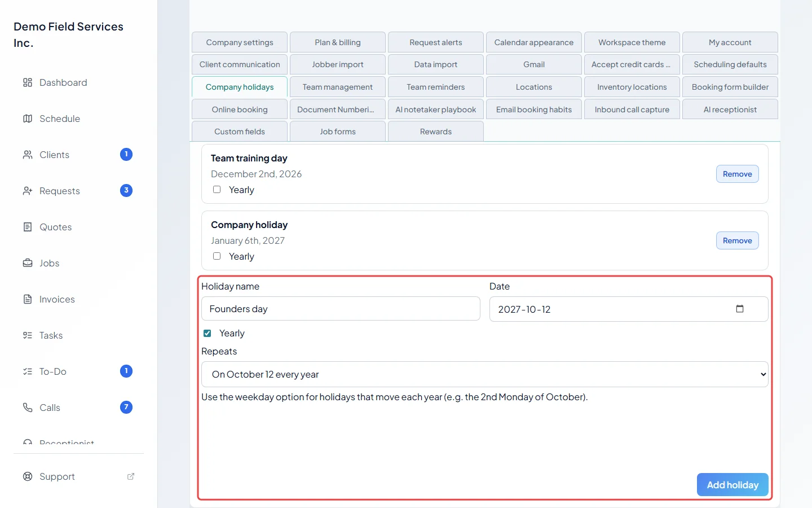Open the Inventory locations tab
This screenshot has height=508, width=812.
point(632,87)
